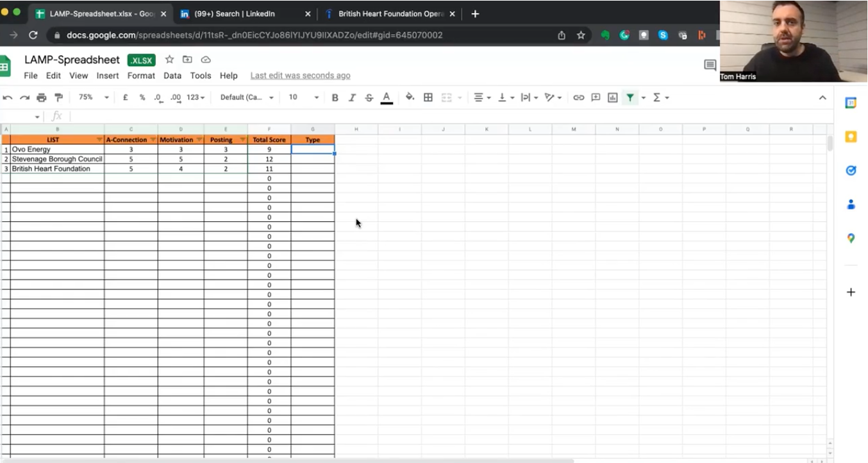Image resolution: width=868 pixels, height=463 pixels.
Task: Click the Get add-ons plus icon
Action: coord(851,292)
